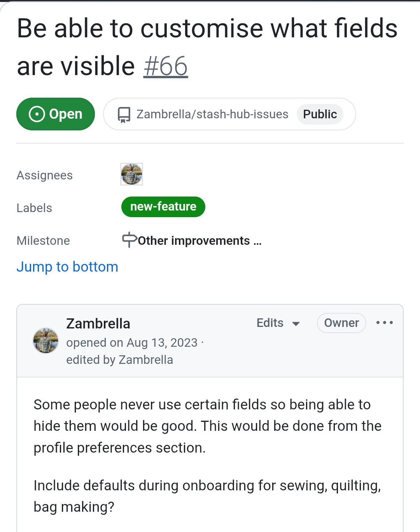Click the edited by Zambrella text
Viewport: 420px width, 532px height.
119,360
